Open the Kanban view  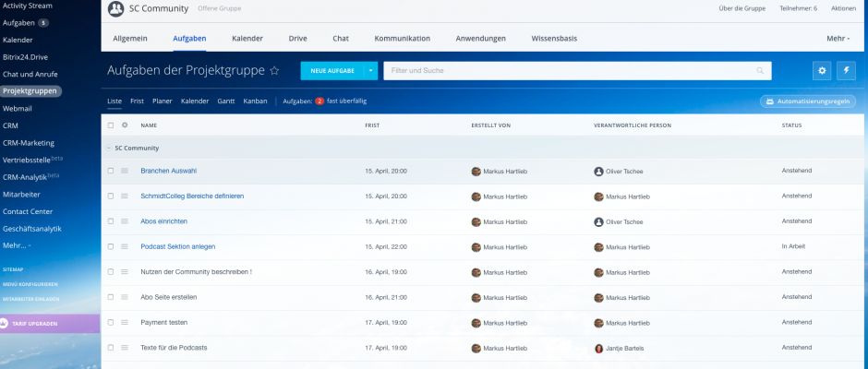[255, 101]
